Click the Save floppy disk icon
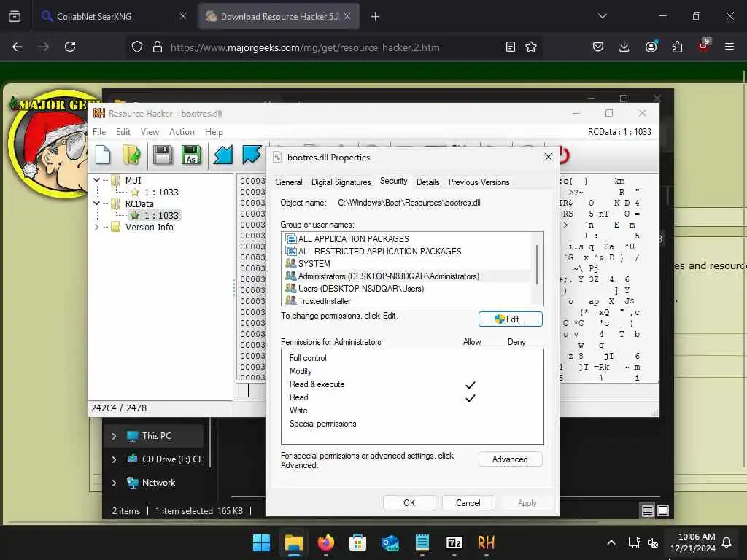Screen dimensions: 747x560 point(163,155)
